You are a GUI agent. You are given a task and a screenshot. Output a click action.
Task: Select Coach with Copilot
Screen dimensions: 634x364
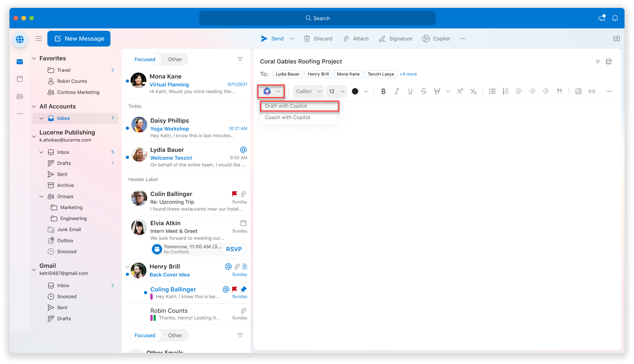click(x=299, y=118)
